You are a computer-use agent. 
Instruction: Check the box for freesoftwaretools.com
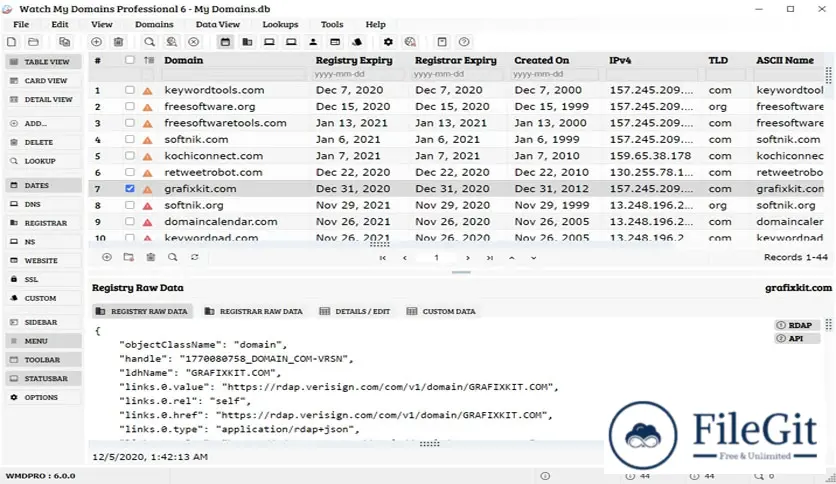(130, 123)
